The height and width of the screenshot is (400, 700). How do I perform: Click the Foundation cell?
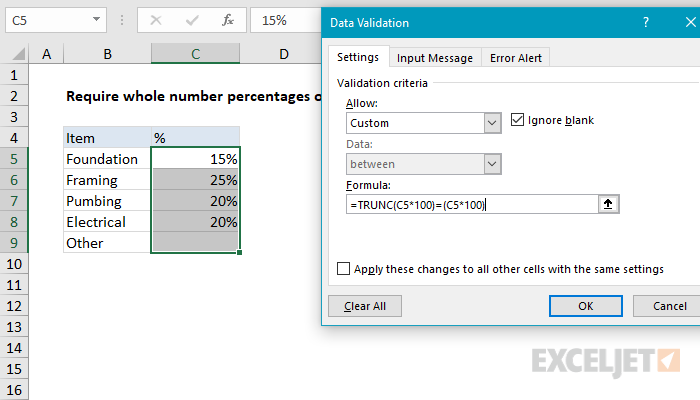(107, 159)
